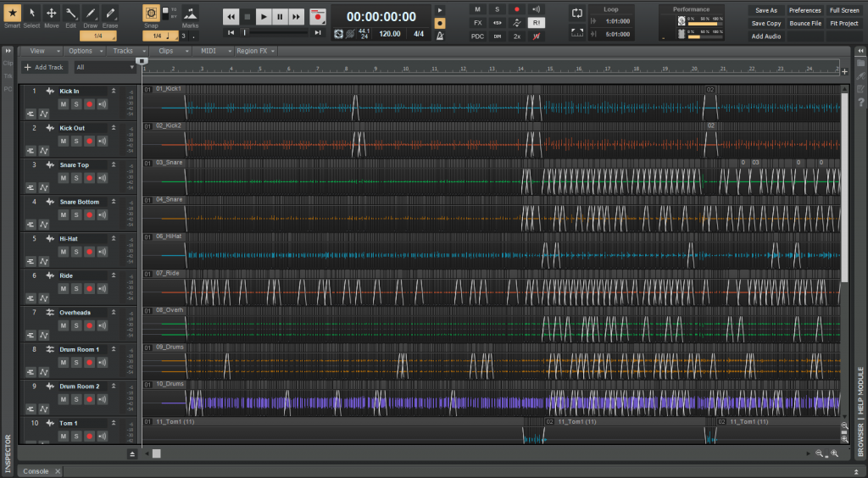This screenshot has height=478, width=868.
Task: Mute the Kick In track
Action: [x=63, y=104]
